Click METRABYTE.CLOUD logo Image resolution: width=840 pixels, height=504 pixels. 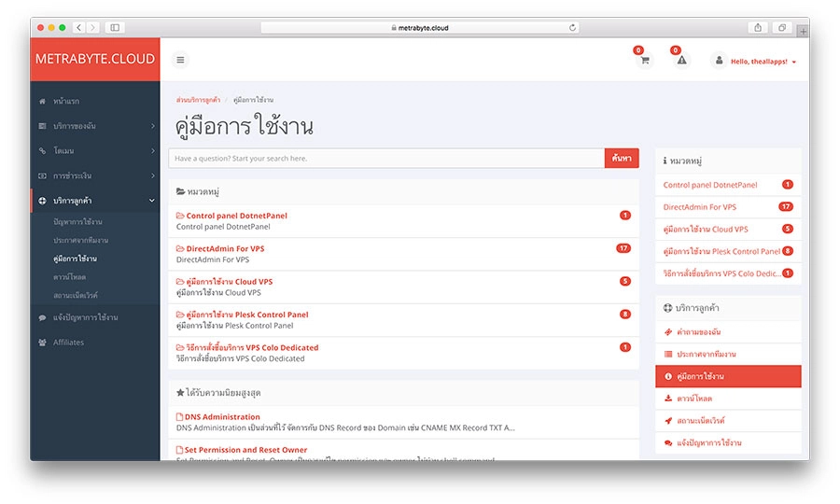click(94, 59)
